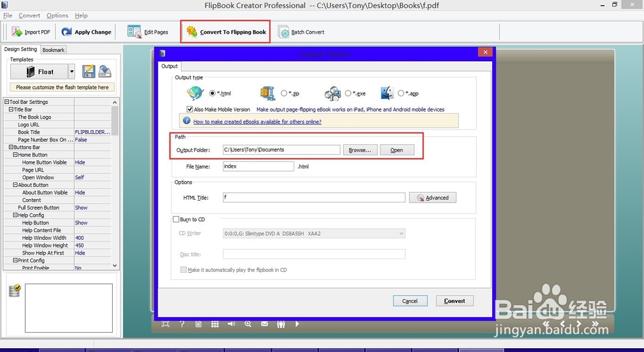Click the fullscreen icon in preview toolbar
The width and height of the screenshot is (644, 352).
166,324
